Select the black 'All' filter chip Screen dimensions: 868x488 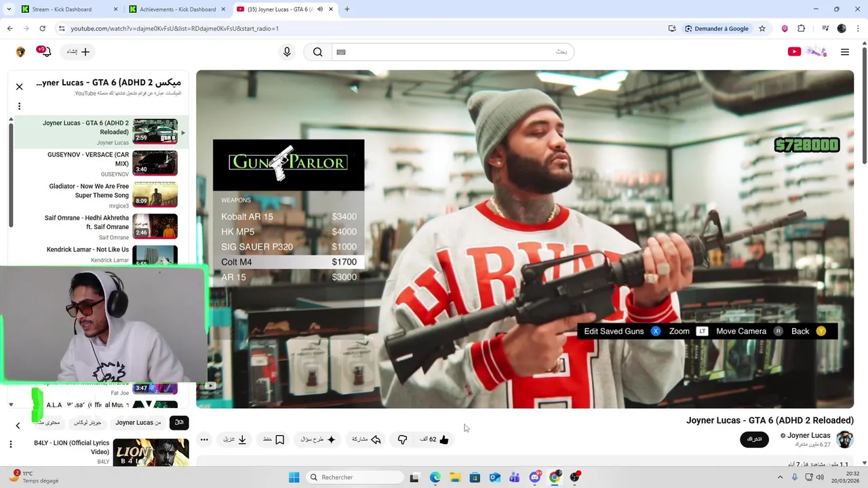click(179, 422)
